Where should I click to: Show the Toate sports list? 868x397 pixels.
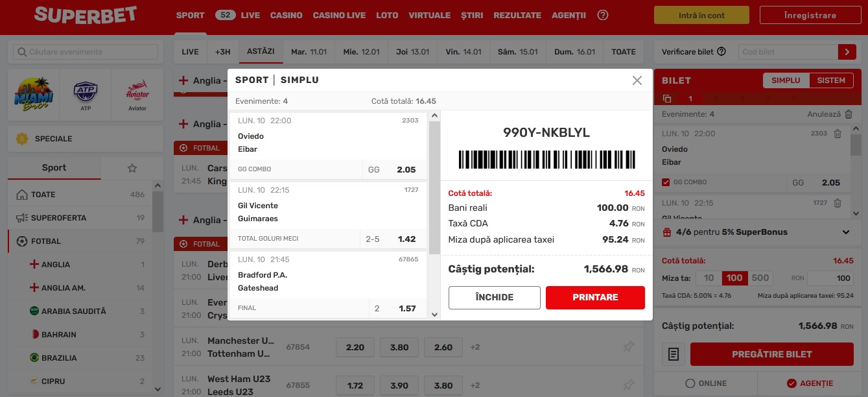[x=80, y=195]
